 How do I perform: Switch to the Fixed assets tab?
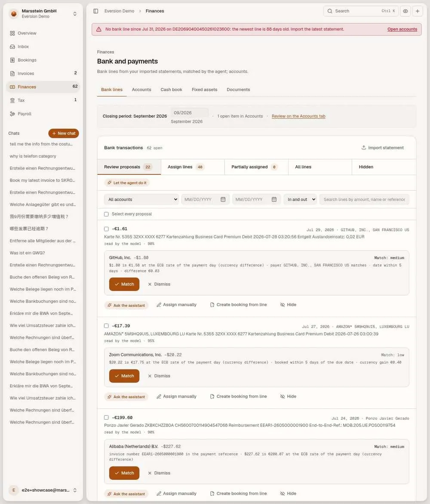204,90
